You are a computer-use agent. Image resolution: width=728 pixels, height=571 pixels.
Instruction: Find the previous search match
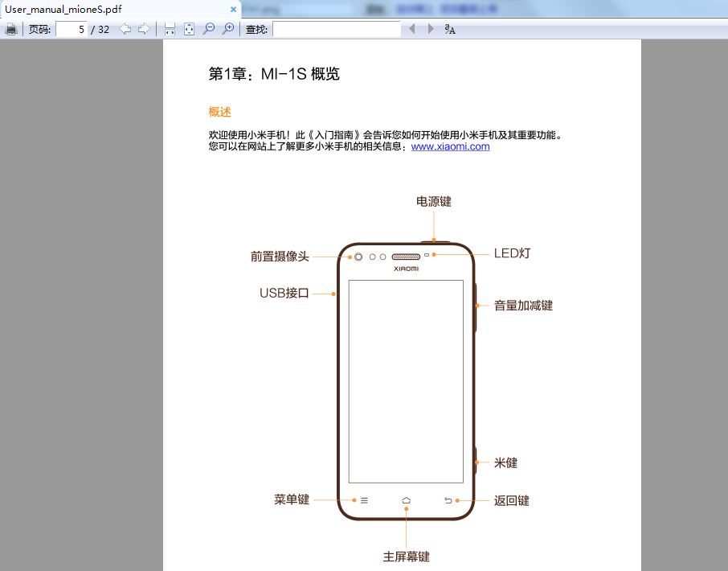click(411, 29)
